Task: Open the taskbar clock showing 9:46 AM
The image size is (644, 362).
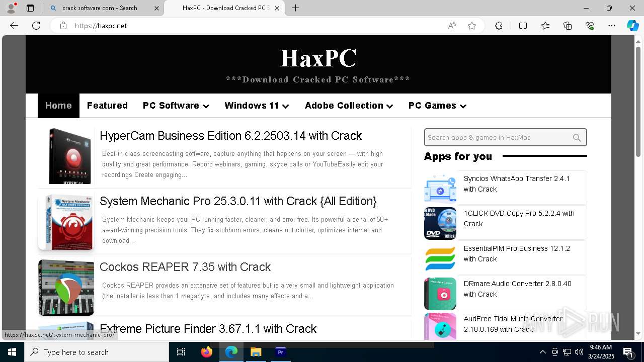Action: [600, 352]
